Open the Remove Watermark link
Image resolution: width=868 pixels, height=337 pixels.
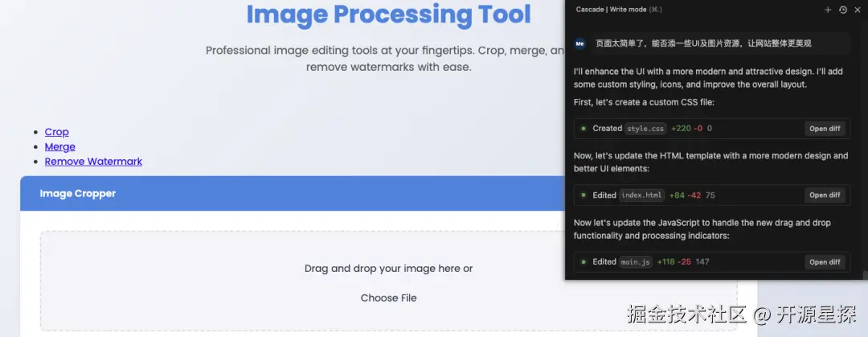pyautogui.click(x=93, y=161)
